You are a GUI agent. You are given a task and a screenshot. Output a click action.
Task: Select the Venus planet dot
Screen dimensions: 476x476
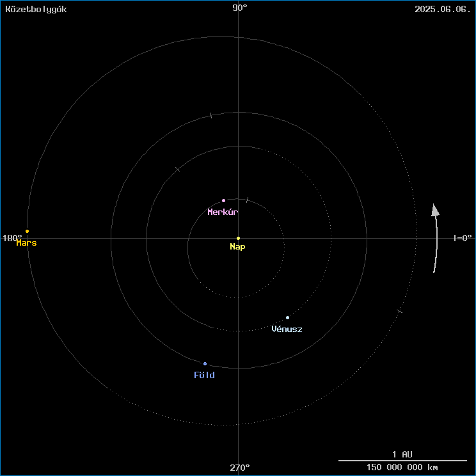point(287,317)
